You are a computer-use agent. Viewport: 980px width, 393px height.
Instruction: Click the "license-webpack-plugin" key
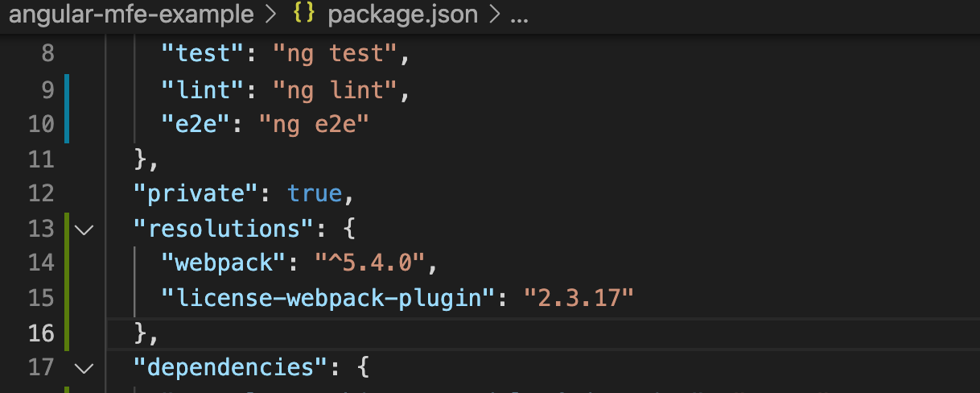click(327, 299)
